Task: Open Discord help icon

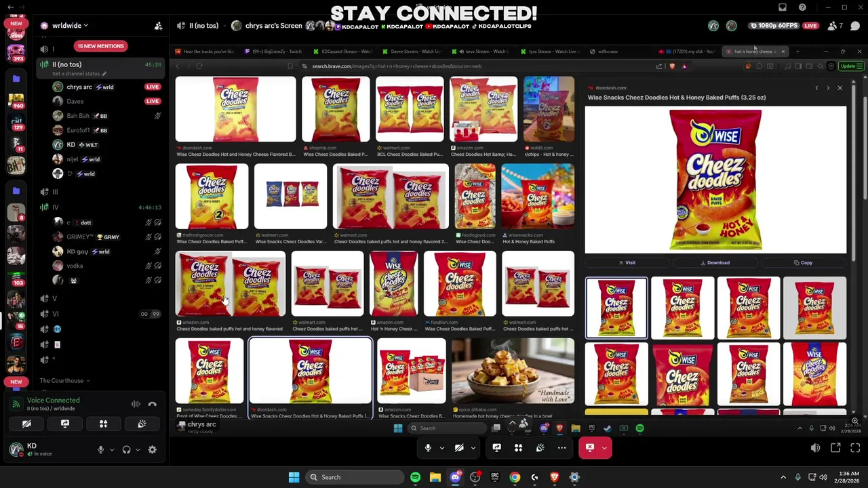Action: click(802, 7)
